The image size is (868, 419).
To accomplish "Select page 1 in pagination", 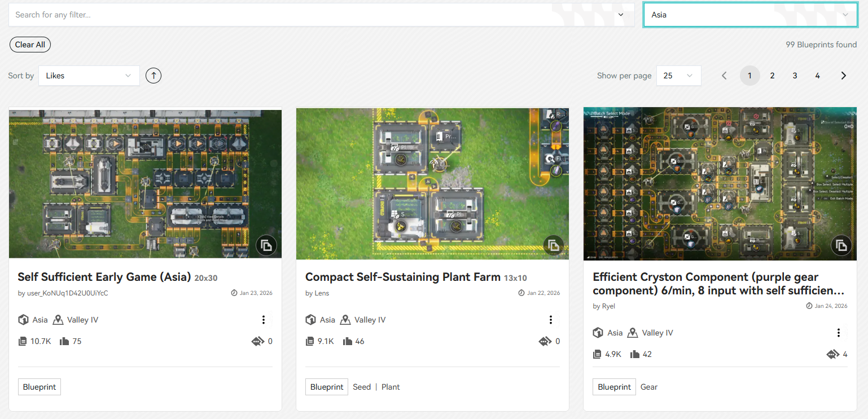I will point(749,76).
